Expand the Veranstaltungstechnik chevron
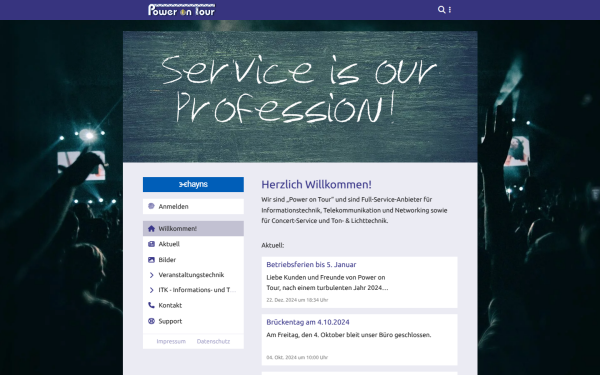 coord(151,275)
